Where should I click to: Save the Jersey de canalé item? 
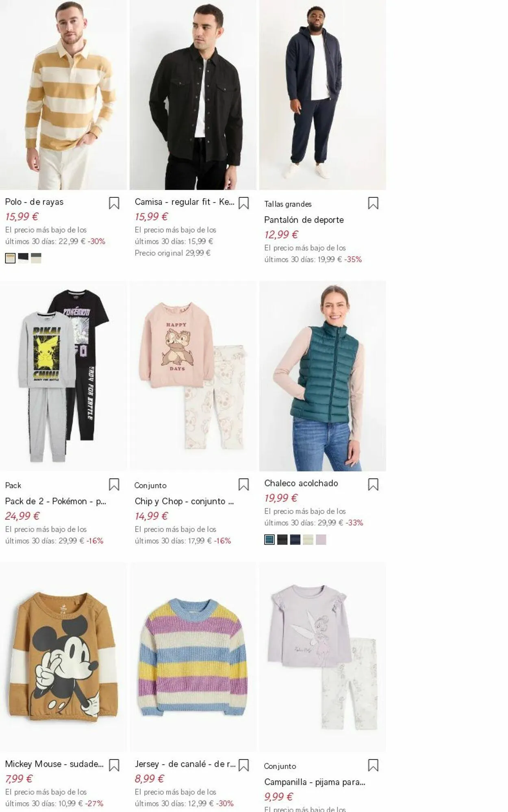[243, 765]
